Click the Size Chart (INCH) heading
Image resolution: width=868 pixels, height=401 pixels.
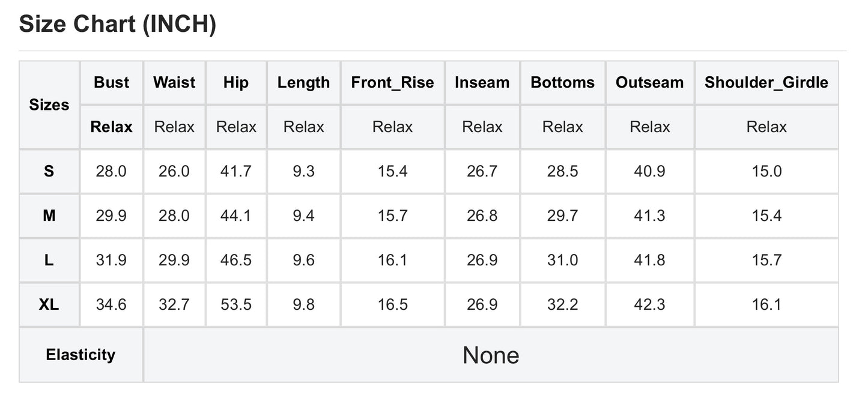118,24
